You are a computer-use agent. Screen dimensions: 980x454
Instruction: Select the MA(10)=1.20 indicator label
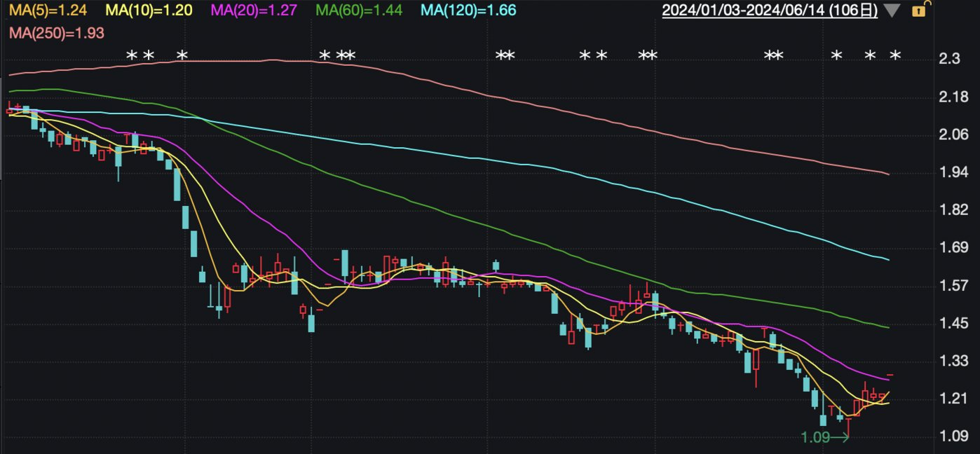(x=149, y=11)
